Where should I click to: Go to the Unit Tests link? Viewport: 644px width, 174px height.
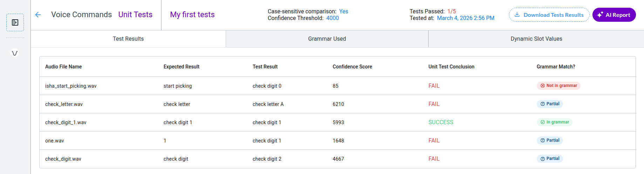click(135, 15)
